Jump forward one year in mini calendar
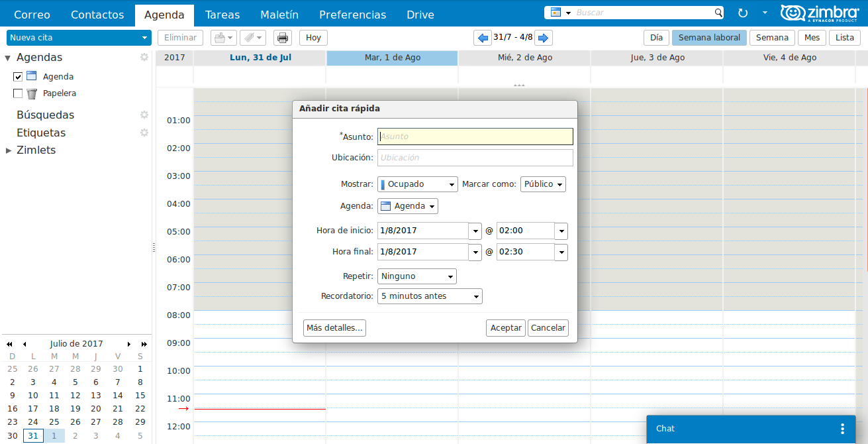 (x=144, y=344)
